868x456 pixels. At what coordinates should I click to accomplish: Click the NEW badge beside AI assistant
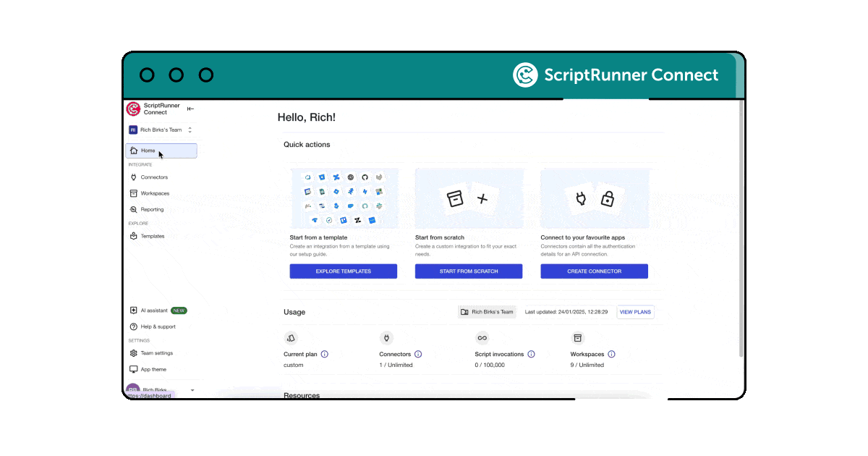[179, 311]
